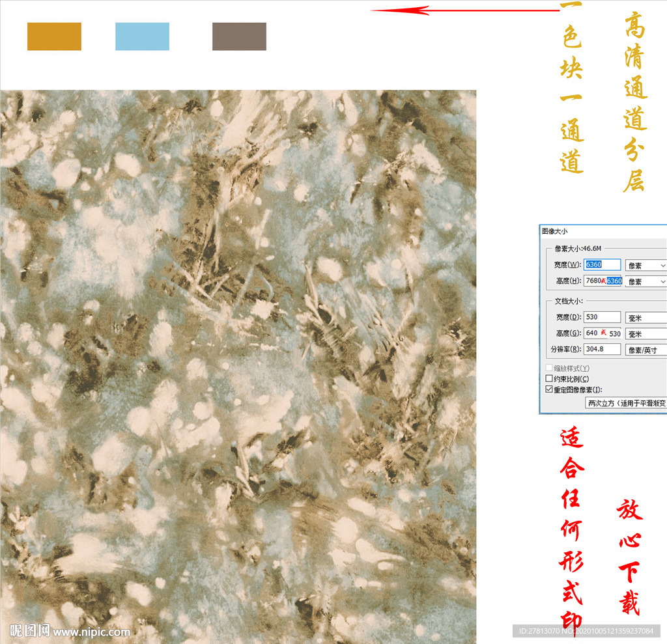Click the resolution field showing 304.8
This screenshot has width=667, height=644.
click(x=602, y=349)
